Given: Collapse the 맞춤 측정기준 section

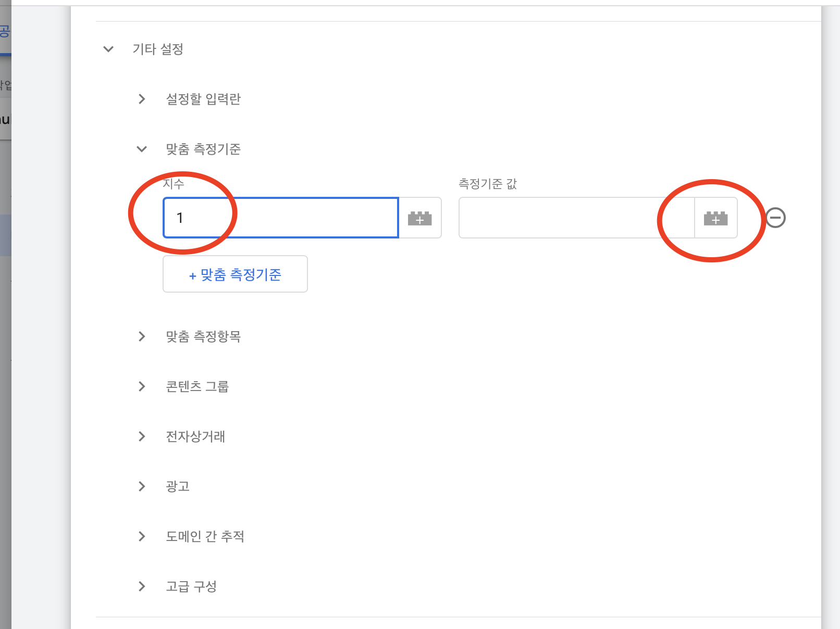Looking at the screenshot, I should click(x=141, y=149).
